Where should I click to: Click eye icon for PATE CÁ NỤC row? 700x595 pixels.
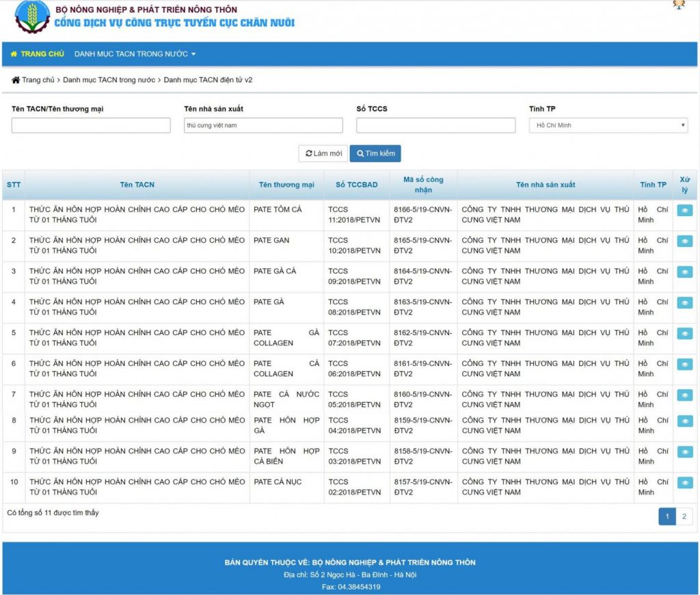point(684,483)
